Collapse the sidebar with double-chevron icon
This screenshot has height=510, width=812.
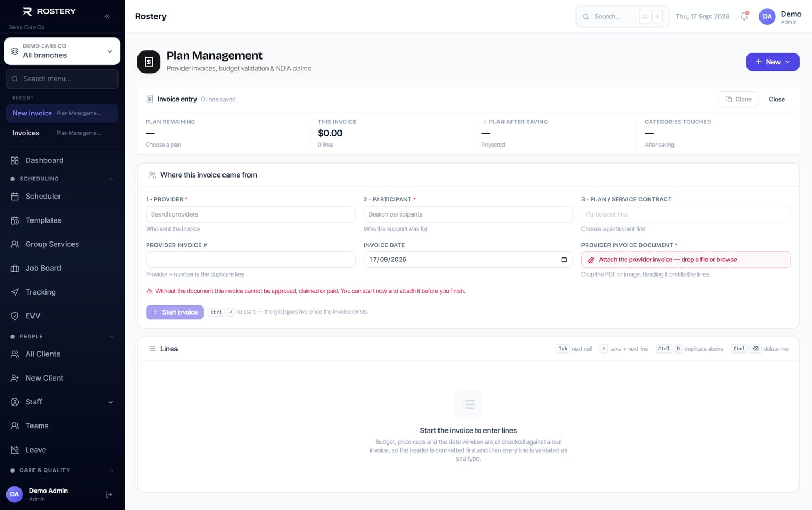click(x=107, y=16)
